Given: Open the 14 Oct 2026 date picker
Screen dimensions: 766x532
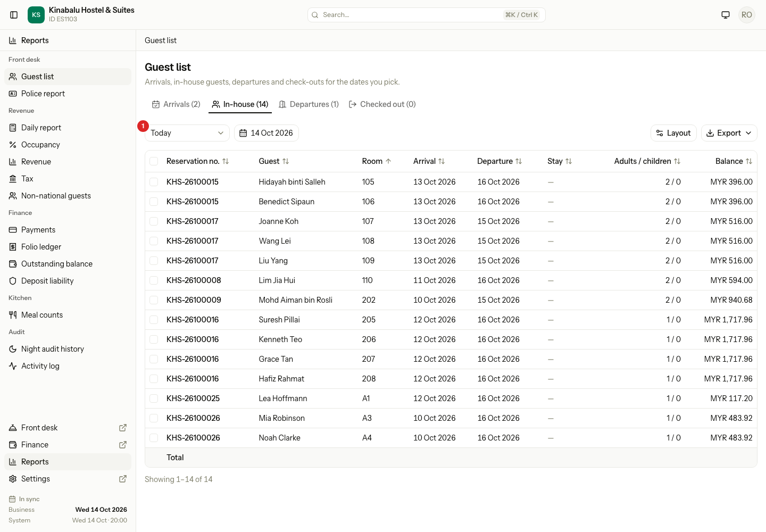Looking at the screenshot, I should tap(267, 133).
